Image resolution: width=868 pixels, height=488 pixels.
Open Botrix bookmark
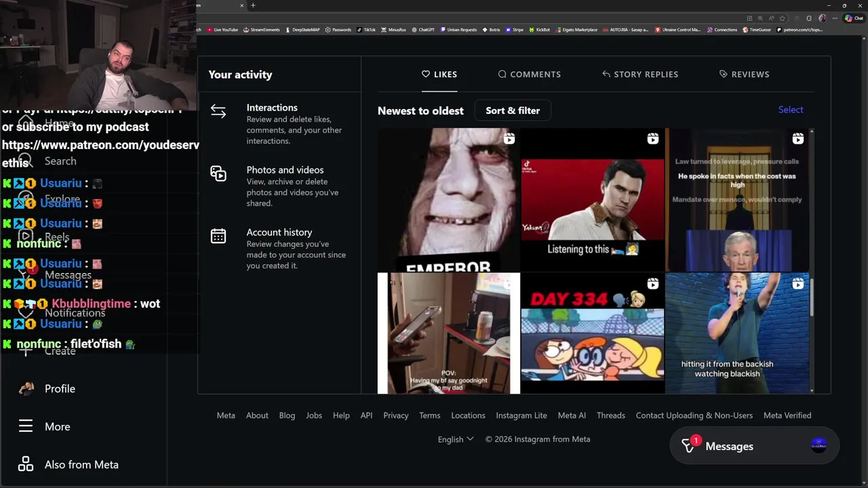[x=491, y=30]
